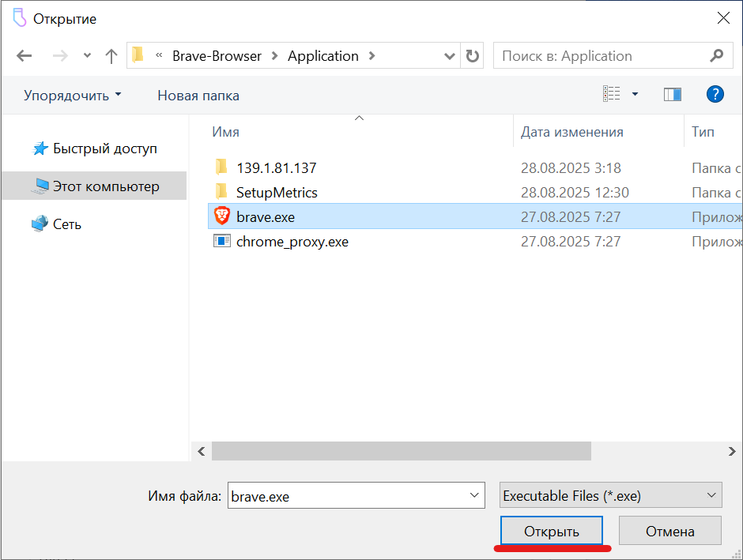Expand the Executable Files type filter
This screenshot has width=743, height=560.
708,496
